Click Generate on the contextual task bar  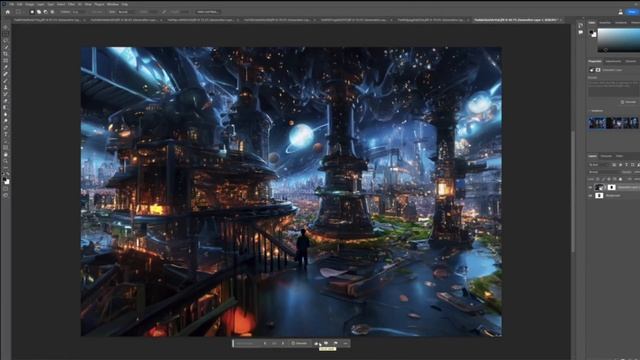click(299, 343)
